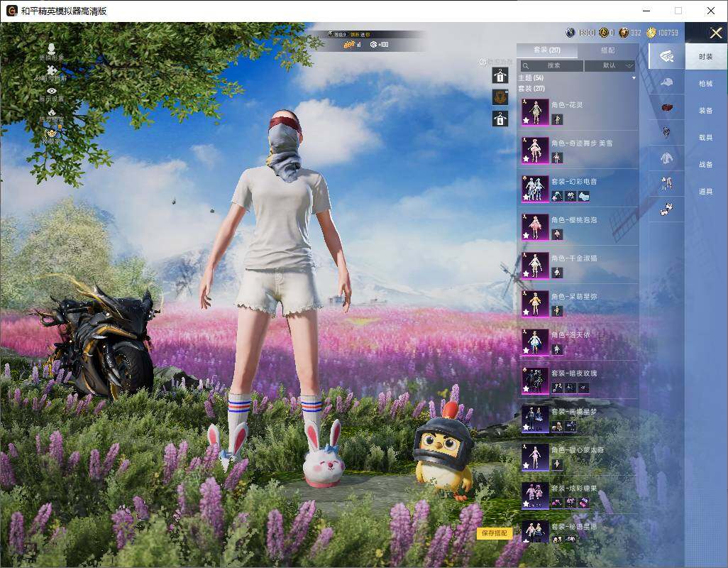Minimize the 和平精英模拟器高清版 window

pyautogui.click(x=646, y=11)
